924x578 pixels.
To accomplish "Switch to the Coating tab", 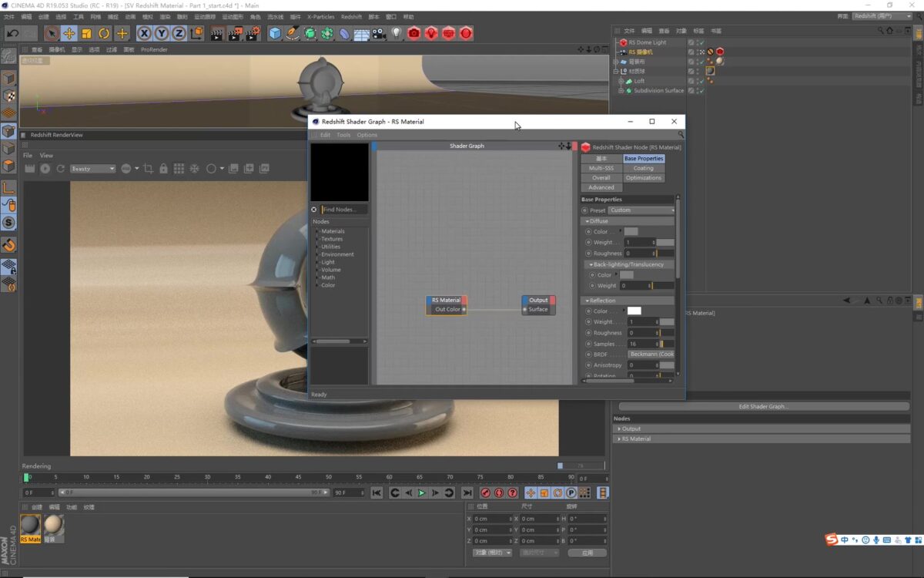I will click(x=644, y=168).
